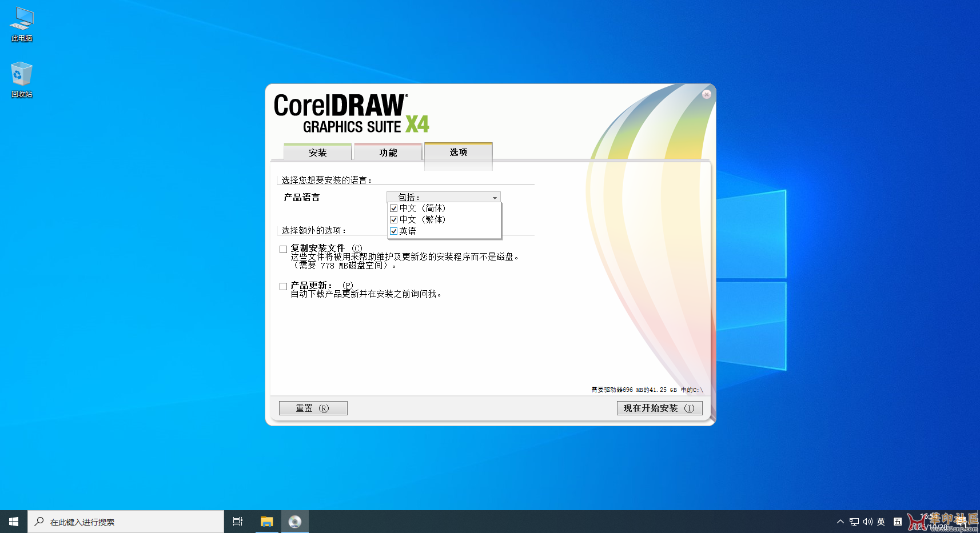
Task: Open File Explorer from the taskbar
Action: [x=266, y=521]
